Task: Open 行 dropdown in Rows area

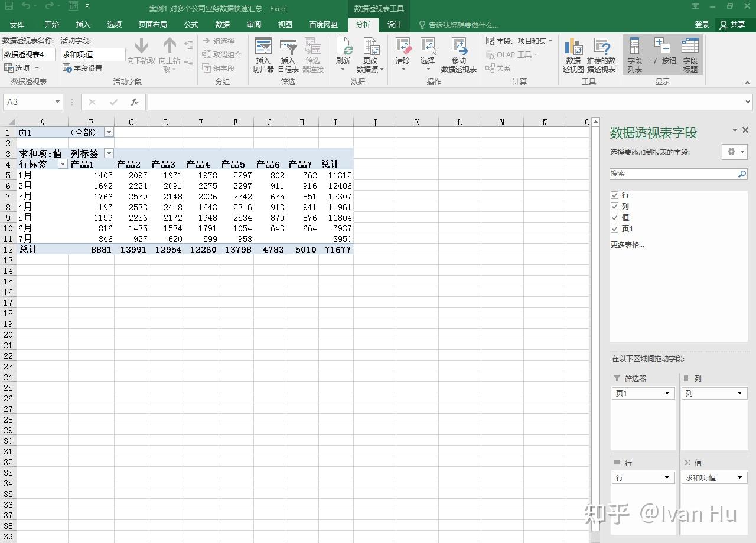Action: [667, 477]
